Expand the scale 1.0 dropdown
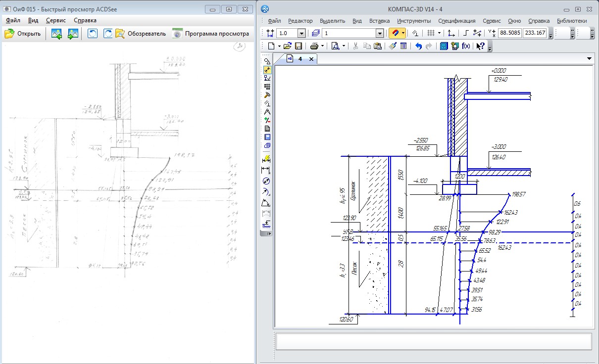Screen dimensions: 599x364 coord(301,33)
